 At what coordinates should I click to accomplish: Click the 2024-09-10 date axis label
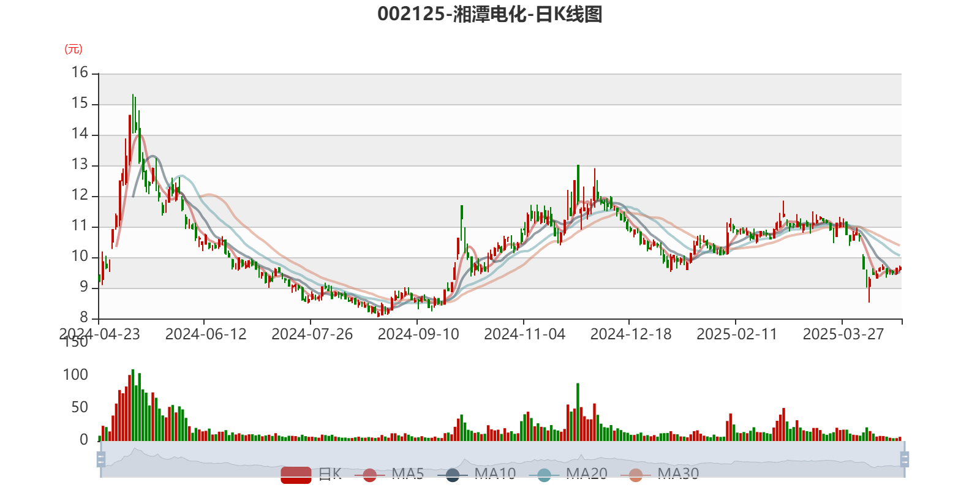418,334
